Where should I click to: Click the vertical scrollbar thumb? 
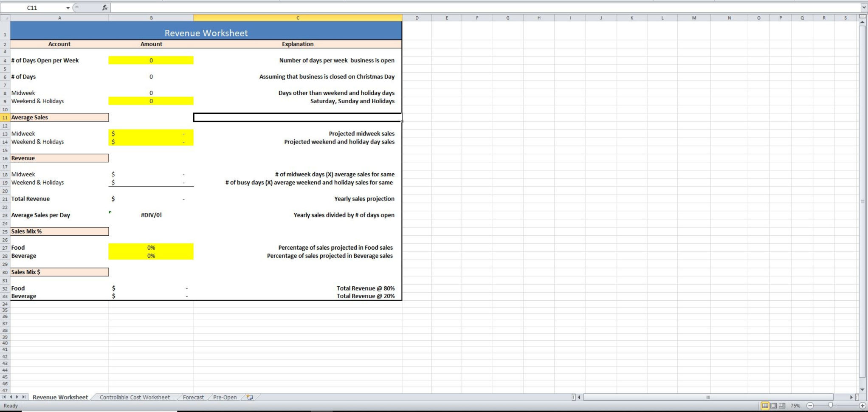(x=862, y=201)
